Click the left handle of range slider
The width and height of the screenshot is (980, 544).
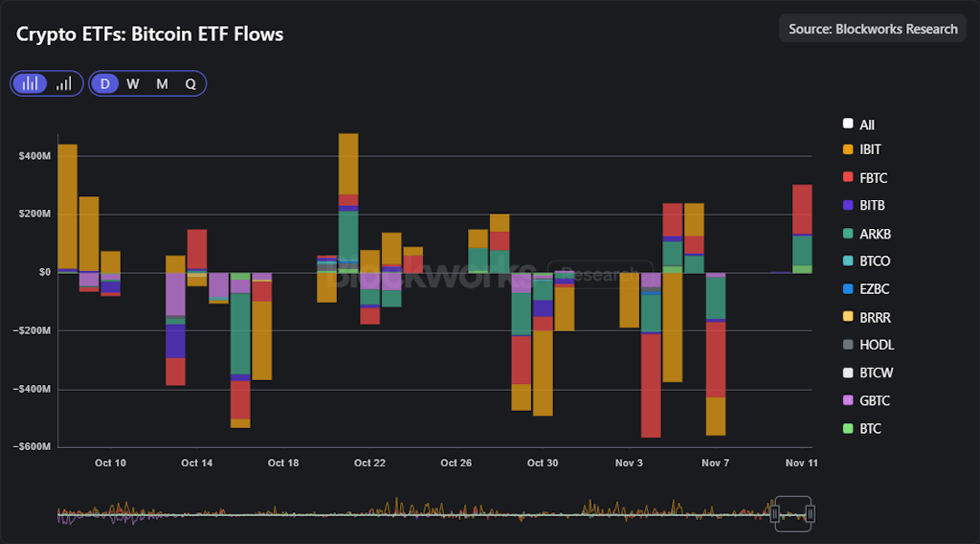pos(775,514)
